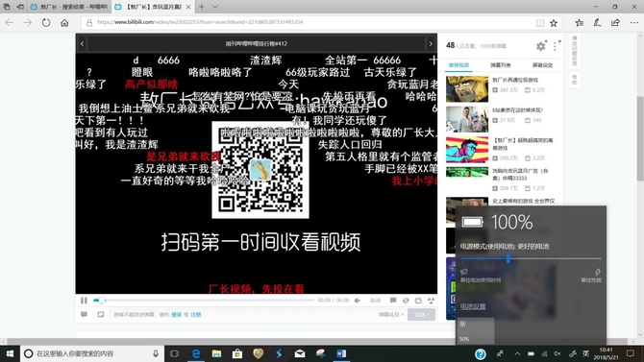The image size is (644, 362).
Task: Click the microphone icon in search box
Action: click(156, 353)
